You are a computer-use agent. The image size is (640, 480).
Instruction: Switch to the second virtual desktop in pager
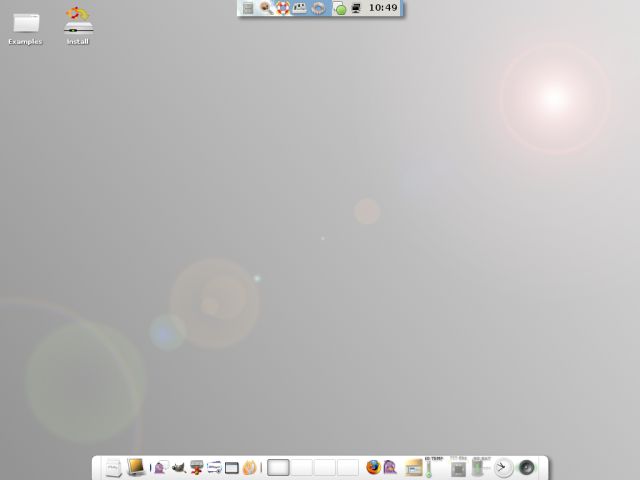(x=301, y=467)
